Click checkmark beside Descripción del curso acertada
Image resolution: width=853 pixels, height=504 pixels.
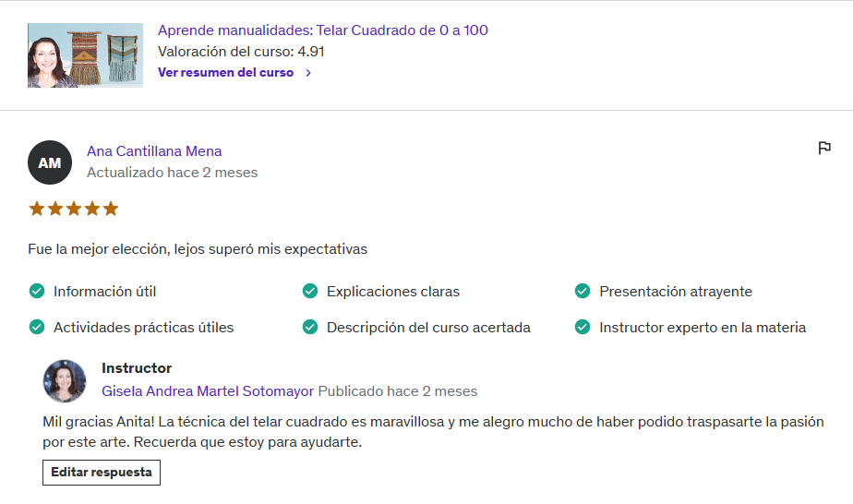pyautogui.click(x=310, y=327)
